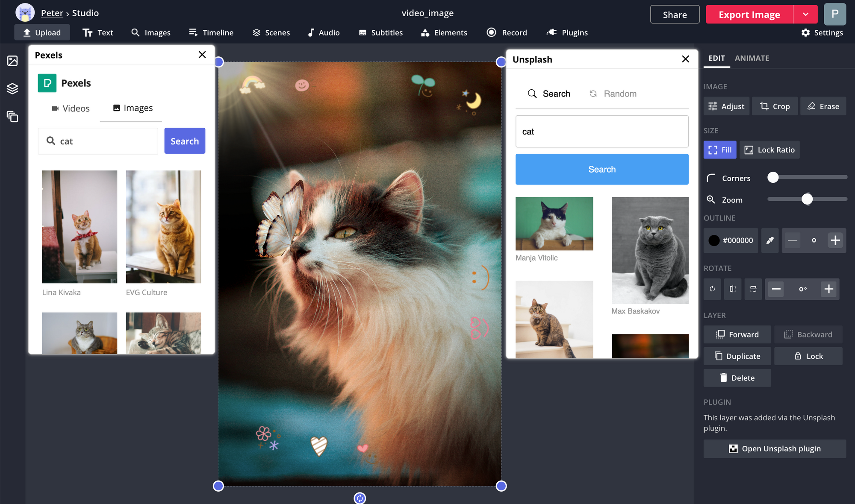Click the Share button
Viewport: 855px width, 504px height.
pyautogui.click(x=675, y=15)
